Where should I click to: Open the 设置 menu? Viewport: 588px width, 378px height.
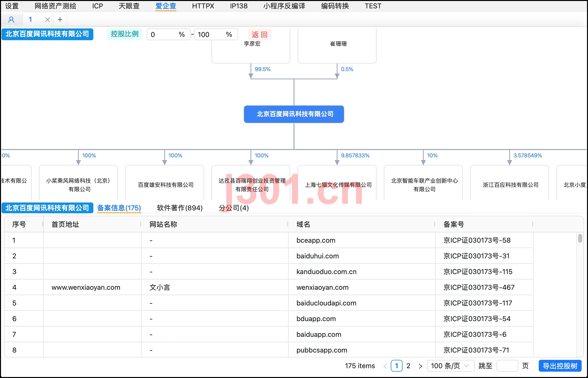pyautogui.click(x=12, y=6)
